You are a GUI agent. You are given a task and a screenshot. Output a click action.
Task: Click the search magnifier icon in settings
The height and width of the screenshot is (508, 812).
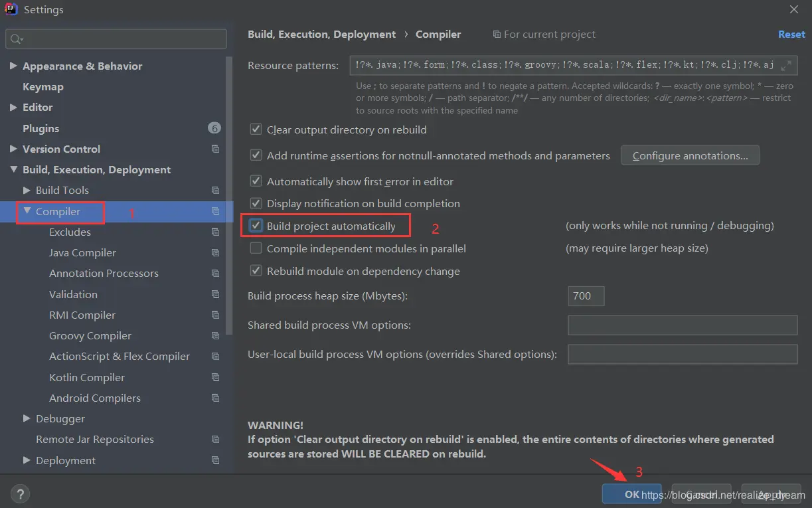pos(17,39)
